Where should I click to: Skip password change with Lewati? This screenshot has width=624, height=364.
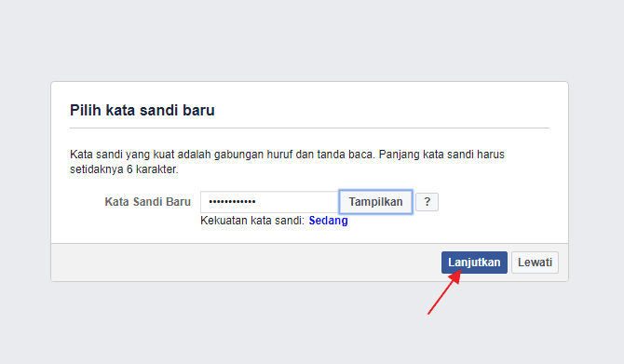535,263
